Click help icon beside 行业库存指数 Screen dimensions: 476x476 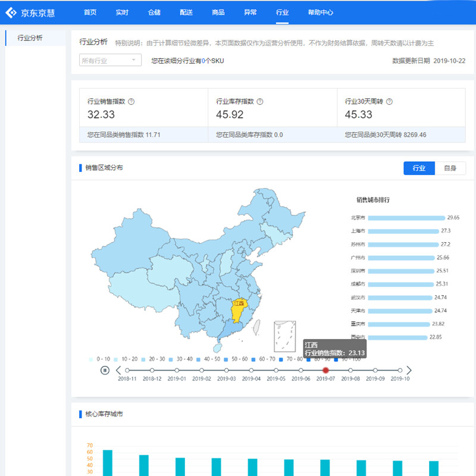[260, 101]
